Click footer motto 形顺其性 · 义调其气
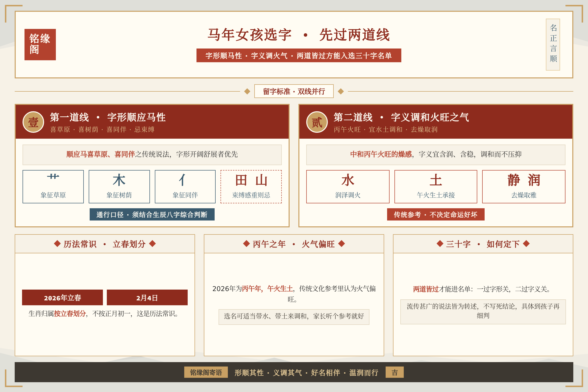588x392 pixels. point(306,372)
